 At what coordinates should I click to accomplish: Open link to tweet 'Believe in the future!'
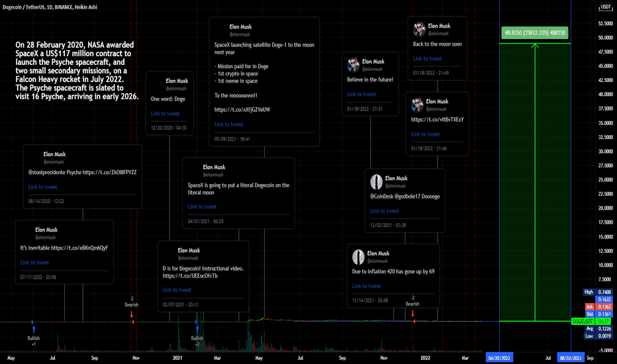click(x=361, y=94)
